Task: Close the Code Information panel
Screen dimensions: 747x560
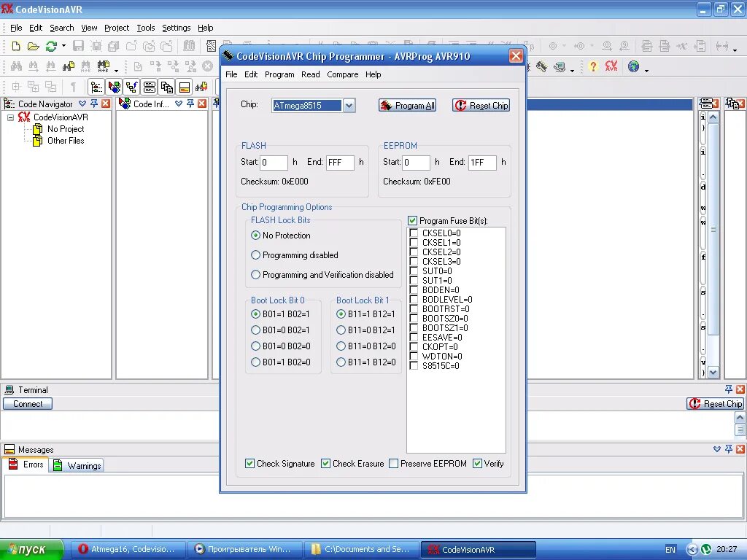Action: [202, 104]
